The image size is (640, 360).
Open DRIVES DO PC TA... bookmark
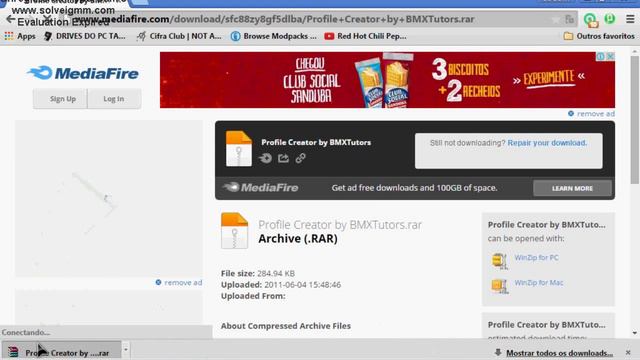(84, 36)
